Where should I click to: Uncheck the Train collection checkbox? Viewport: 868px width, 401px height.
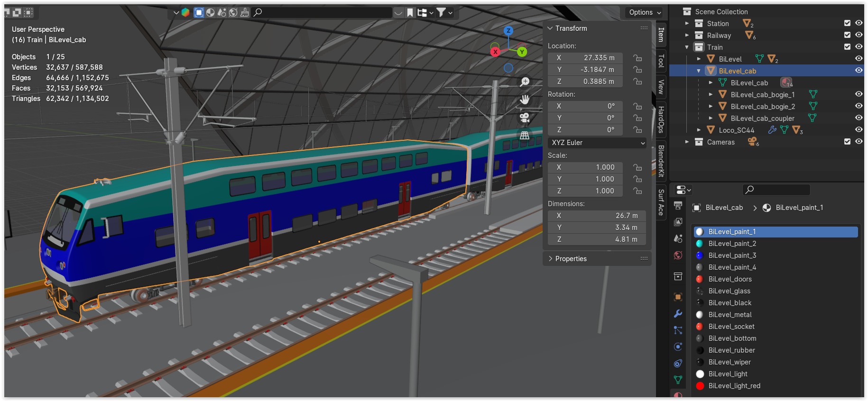847,47
